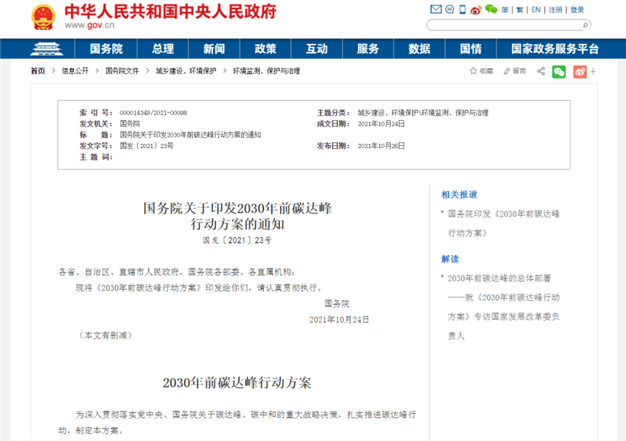Screen dimensions: 626x441
Task: Click the pencil 留言 comment icon
Action: [515, 71]
